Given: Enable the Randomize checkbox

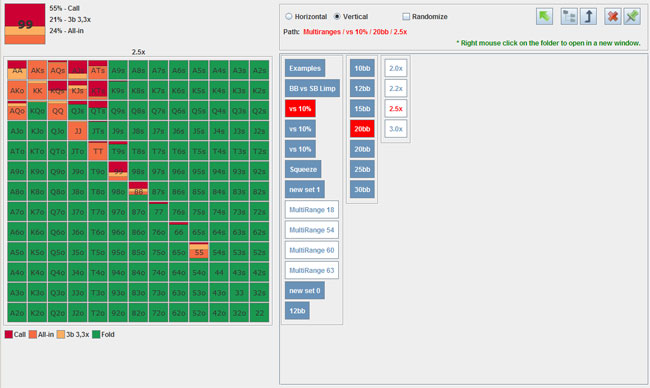Looking at the screenshot, I should (406, 17).
